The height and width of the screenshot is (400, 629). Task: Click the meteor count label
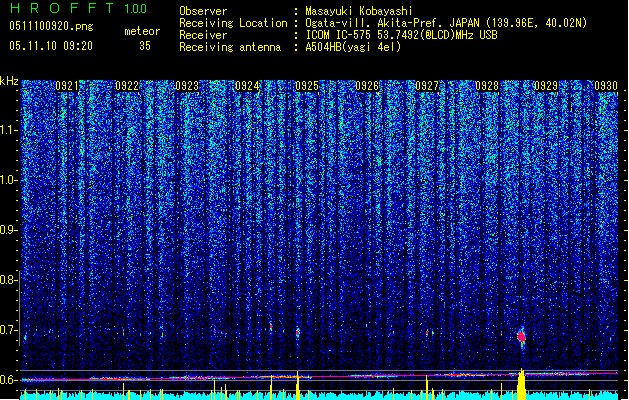click(142, 31)
